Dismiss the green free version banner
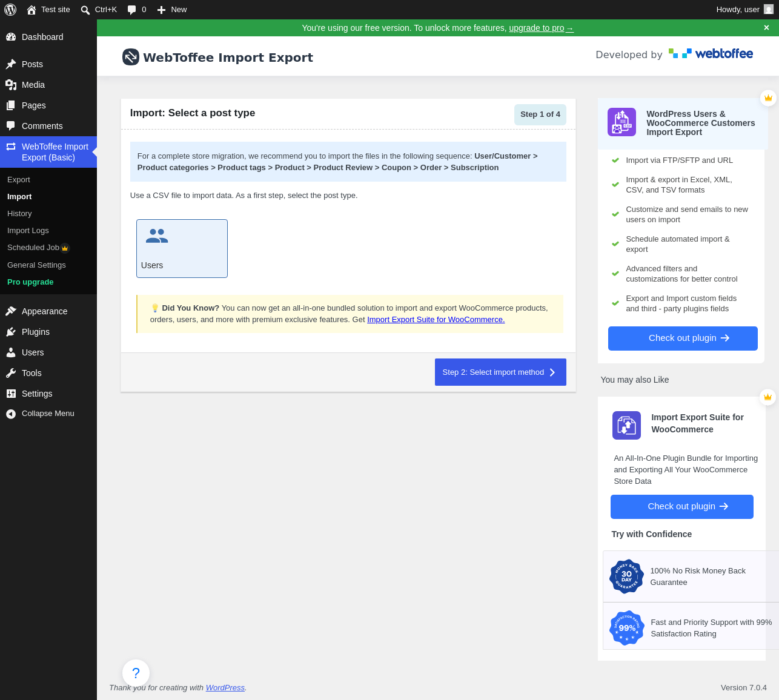Image resolution: width=779 pixels, height=700 pixels. (x=766, y=28)
